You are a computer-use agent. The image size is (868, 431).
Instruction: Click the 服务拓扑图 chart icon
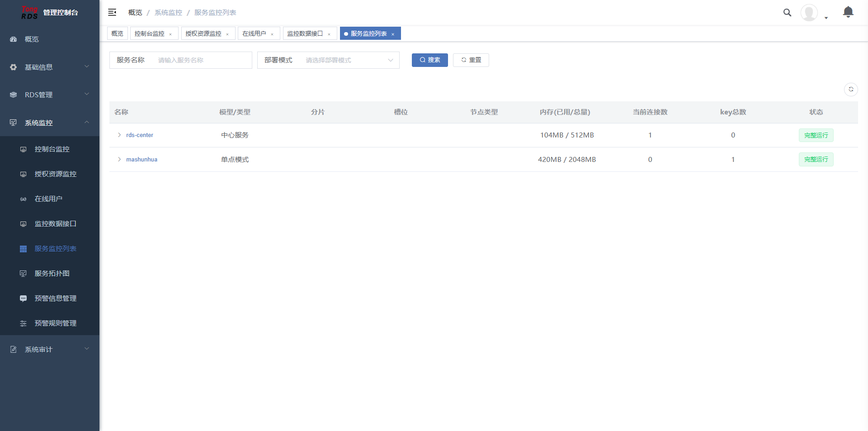coord(24,274)
